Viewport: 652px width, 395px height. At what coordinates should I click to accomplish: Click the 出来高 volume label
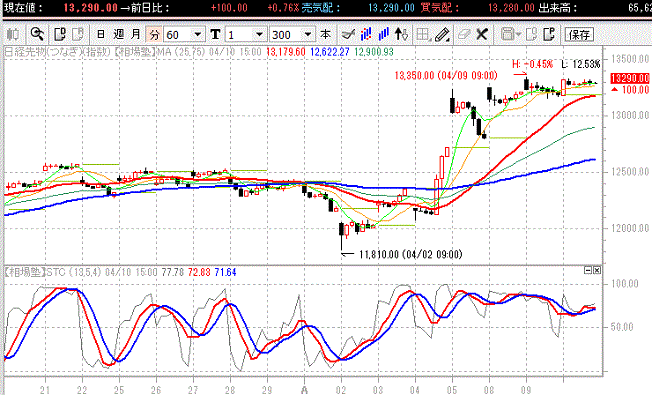point(558,8)
